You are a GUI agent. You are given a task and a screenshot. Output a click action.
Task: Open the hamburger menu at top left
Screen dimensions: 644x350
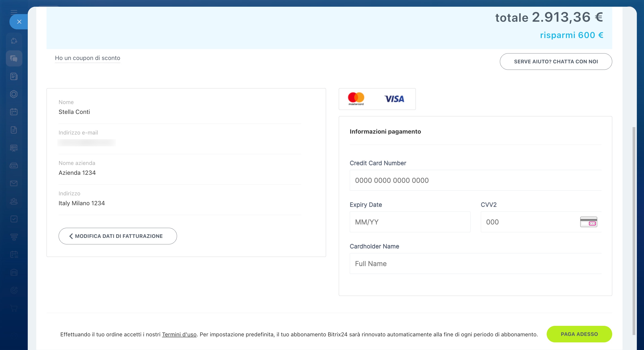point(14,12)
